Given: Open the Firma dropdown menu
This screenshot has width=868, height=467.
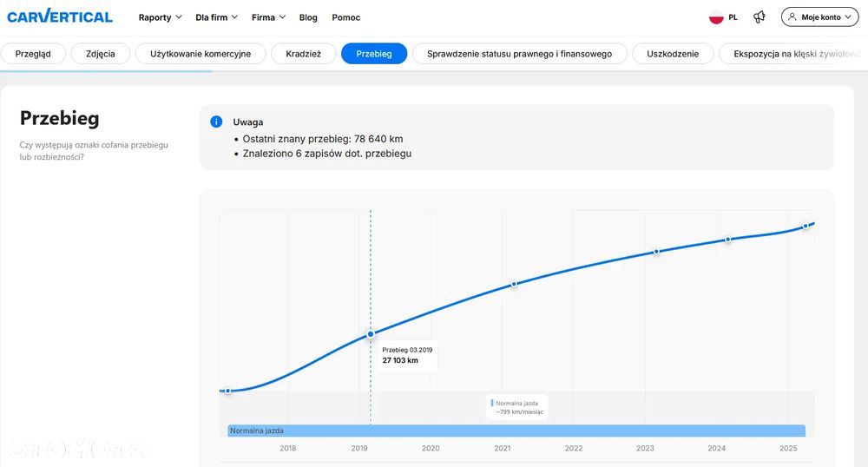Looking at the screenshot, I should (x=268, y=17).
